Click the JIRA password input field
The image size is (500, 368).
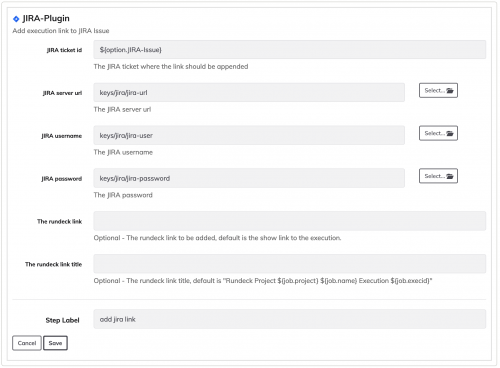[x=249, y=178]
